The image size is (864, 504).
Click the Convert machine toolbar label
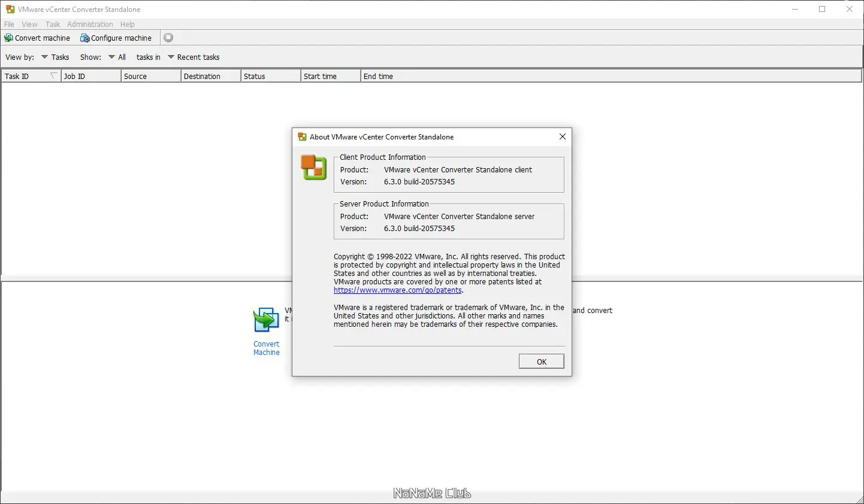pyautogui.click(x=43, y=38)
